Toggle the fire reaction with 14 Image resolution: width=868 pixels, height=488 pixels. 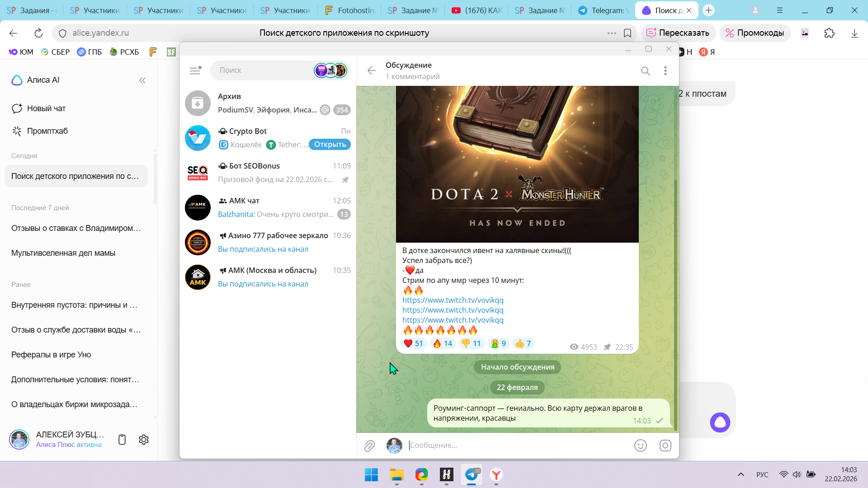(x=442, y=343)
